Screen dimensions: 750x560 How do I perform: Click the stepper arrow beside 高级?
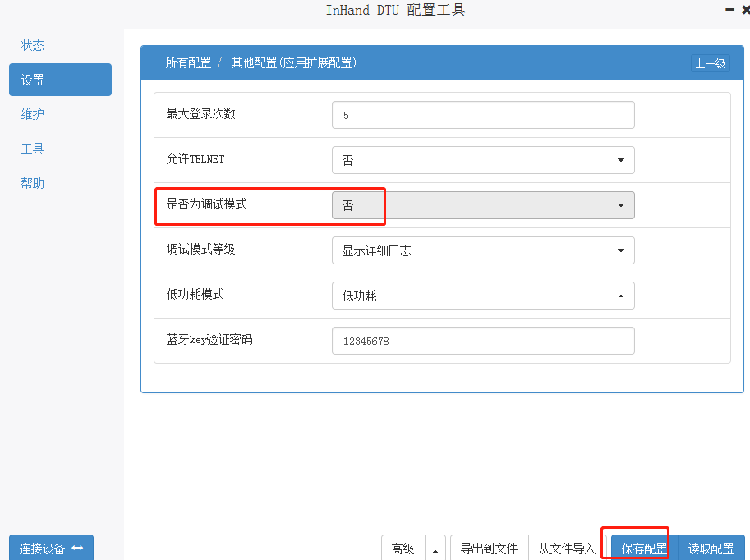point(435,548)
